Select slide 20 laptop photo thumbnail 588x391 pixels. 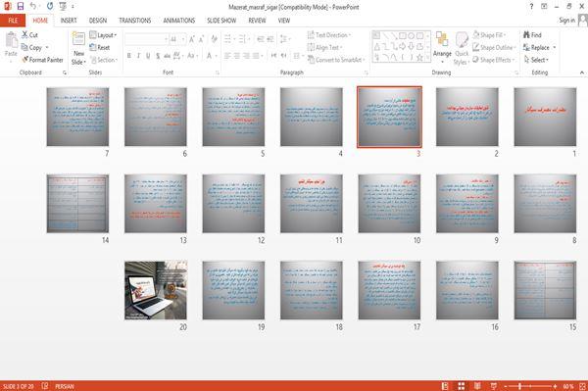(x=156, y=290)
